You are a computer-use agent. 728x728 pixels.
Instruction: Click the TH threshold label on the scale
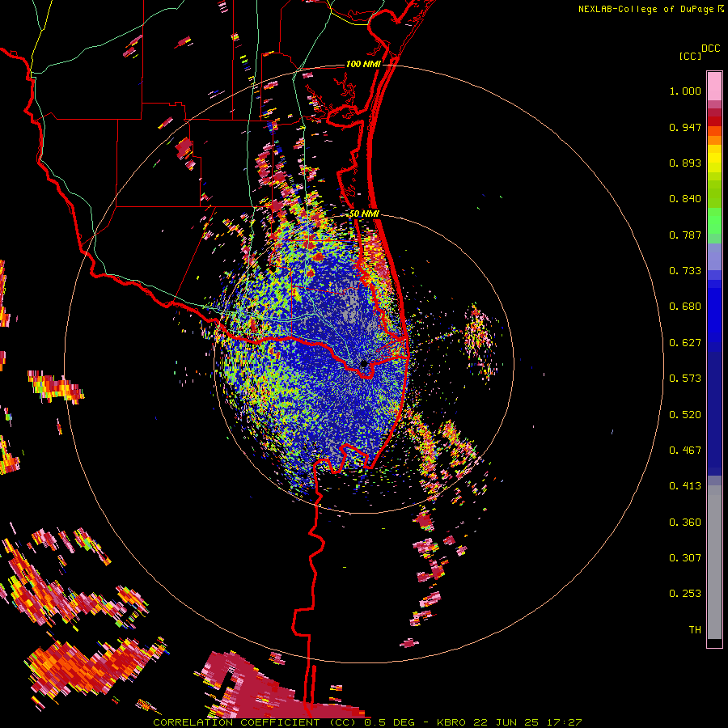pyautogui.click(x=695, y=630)
